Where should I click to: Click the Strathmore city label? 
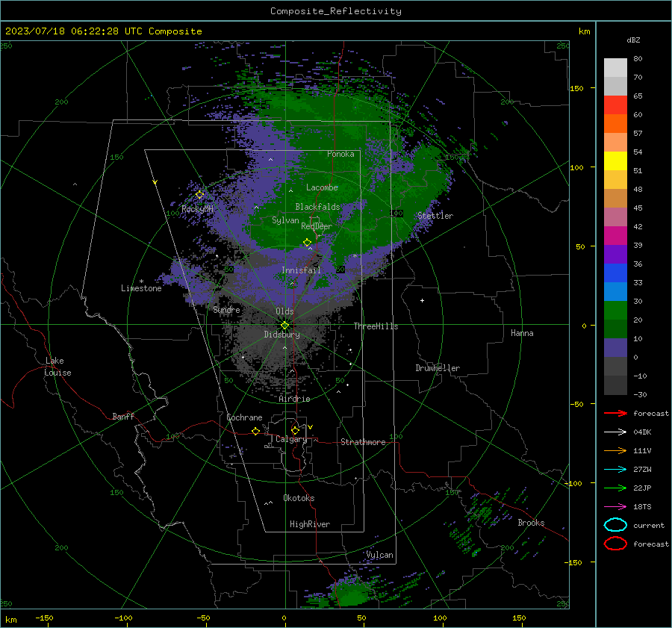(x=363, y=442)
